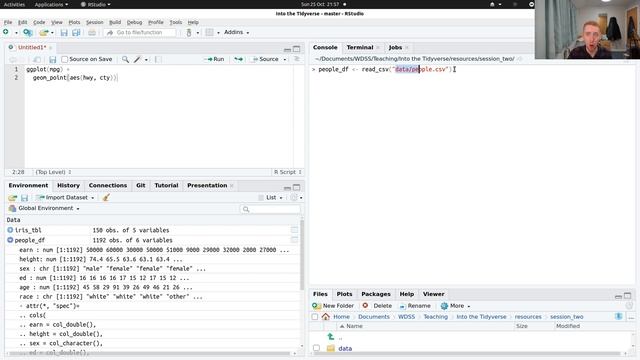The height and width of the screenshot is (360, 640).
Task: Open the More dropdown in Files pane
Action: click(456, 306)
